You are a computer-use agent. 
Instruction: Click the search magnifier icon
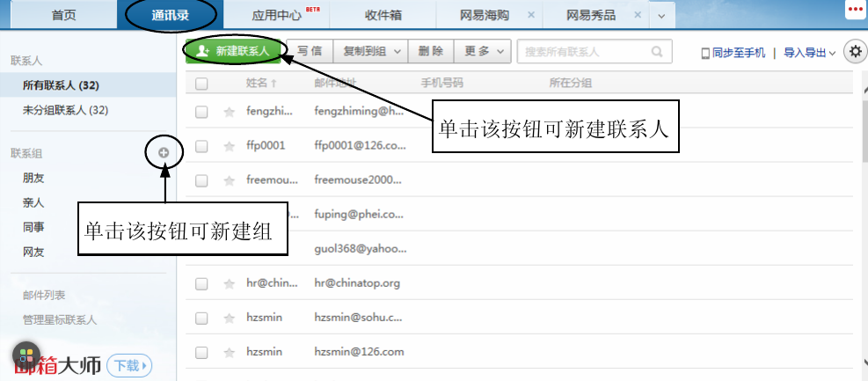tap(657, 52)
